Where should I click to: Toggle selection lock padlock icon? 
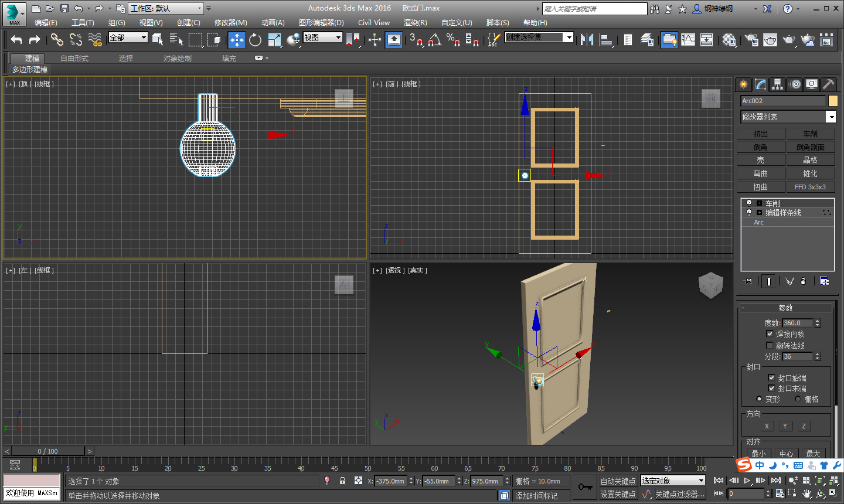342,481
